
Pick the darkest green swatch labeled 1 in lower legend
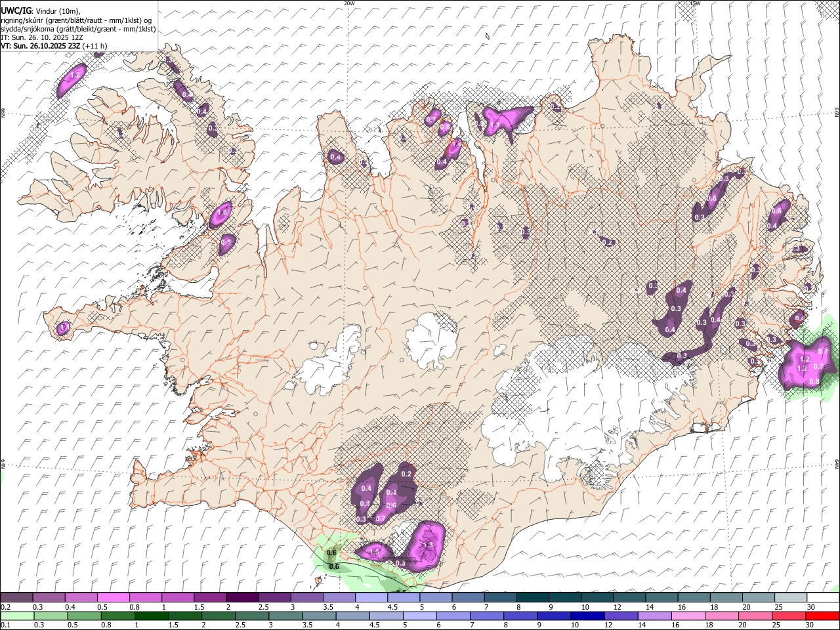click(151, 616)
